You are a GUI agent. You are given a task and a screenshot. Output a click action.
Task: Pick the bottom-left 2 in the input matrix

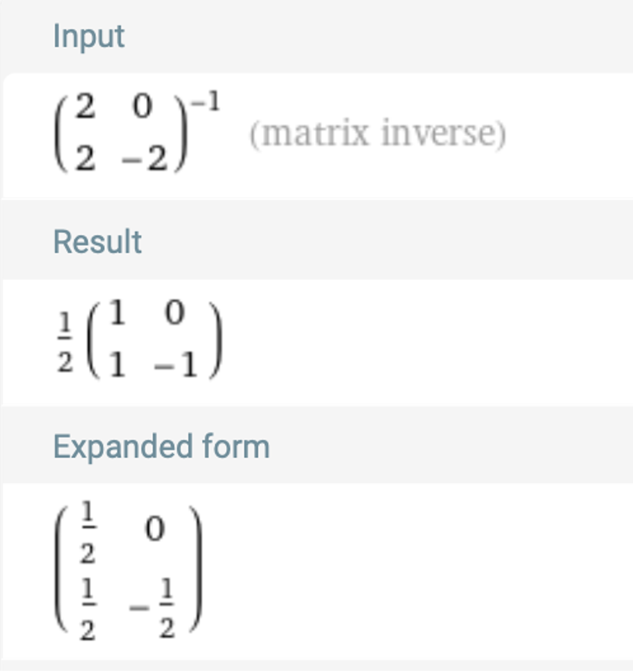click(x=85, y=160)
